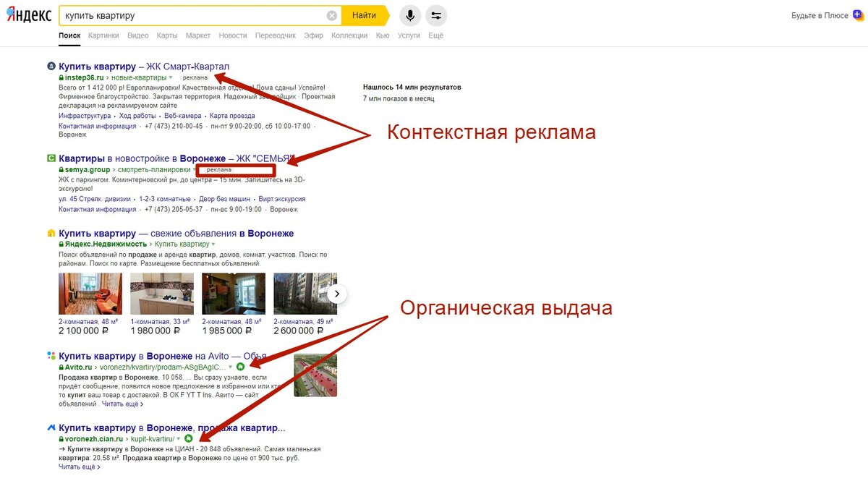Expand the dropdown arrow after смотреть-планировки

coord(195,170)
